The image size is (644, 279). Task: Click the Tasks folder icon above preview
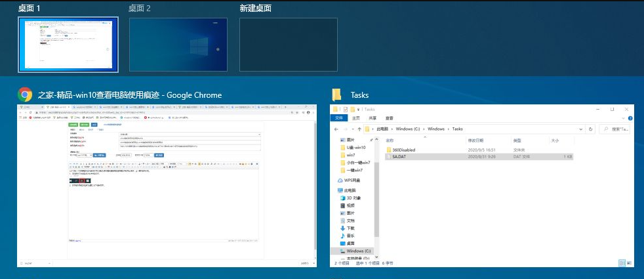click(337, 95)
